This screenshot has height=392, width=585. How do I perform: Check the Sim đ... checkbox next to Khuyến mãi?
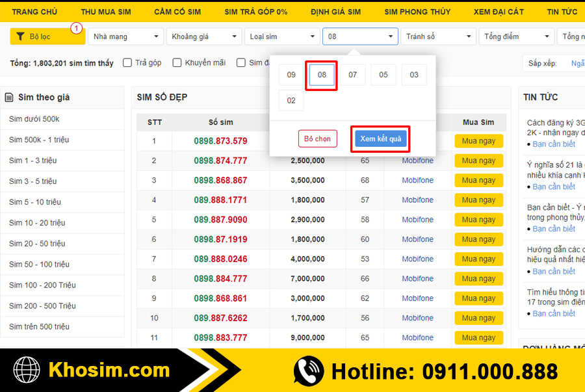[x=241, y=62]
